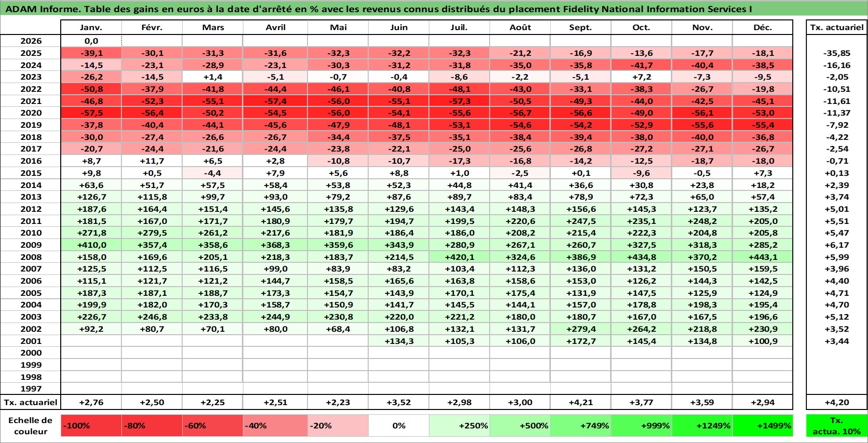Image resolution: width=868 pixels, height=443 pixels.
Task: Click the -20,7 cell in the 2017 row
Action: point(91,149)
